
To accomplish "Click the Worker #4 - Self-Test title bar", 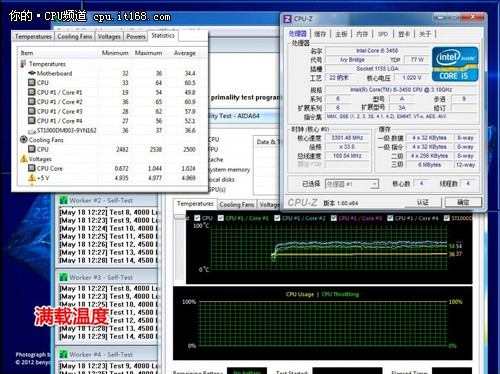I will pos(107,354).
